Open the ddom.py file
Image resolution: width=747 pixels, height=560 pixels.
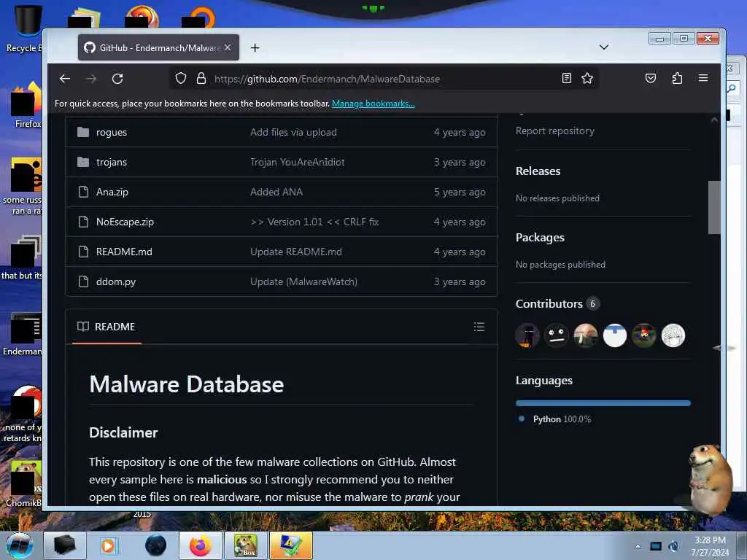(116, 282)
